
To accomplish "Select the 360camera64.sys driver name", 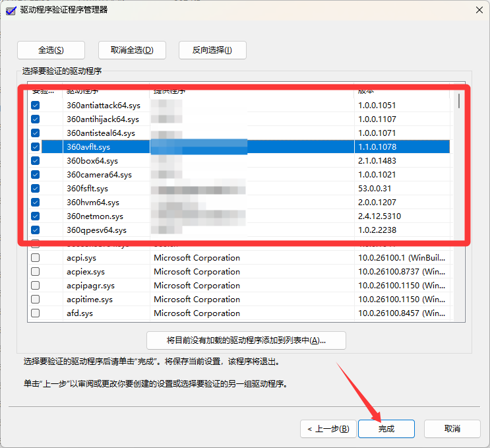I will point(99,174).
